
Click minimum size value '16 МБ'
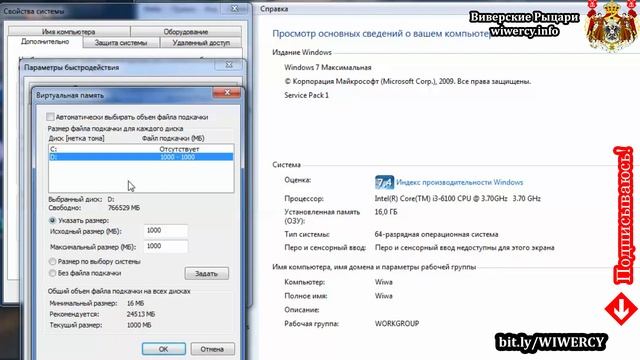pos(136,303)
